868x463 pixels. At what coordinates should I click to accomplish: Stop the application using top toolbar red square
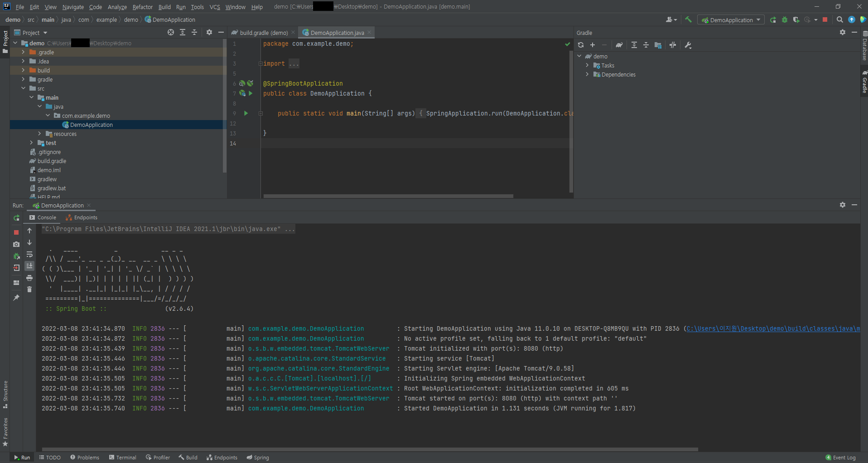tap(825, 20)
